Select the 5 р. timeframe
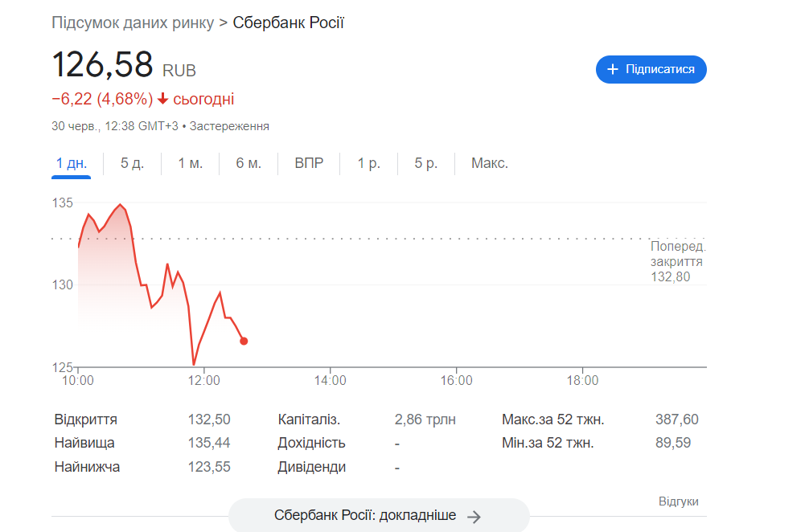This screenshot has height=532, width=805. 425,162
